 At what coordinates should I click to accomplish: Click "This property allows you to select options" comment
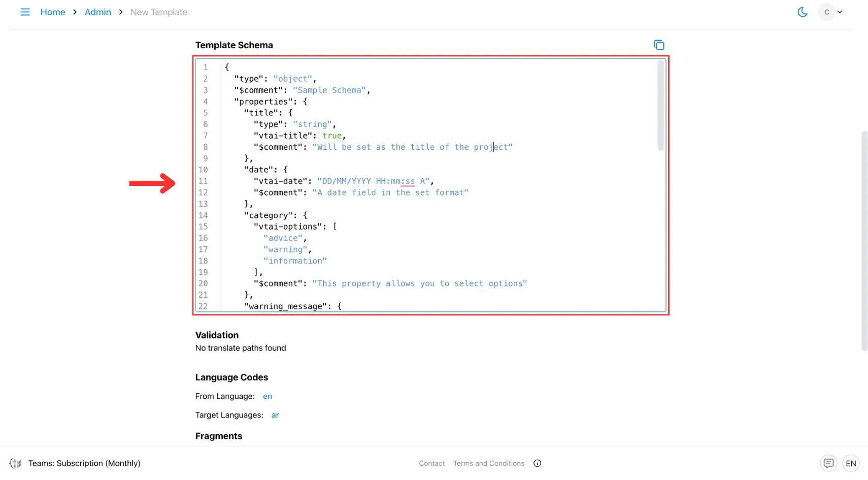[x=420, y=283]
